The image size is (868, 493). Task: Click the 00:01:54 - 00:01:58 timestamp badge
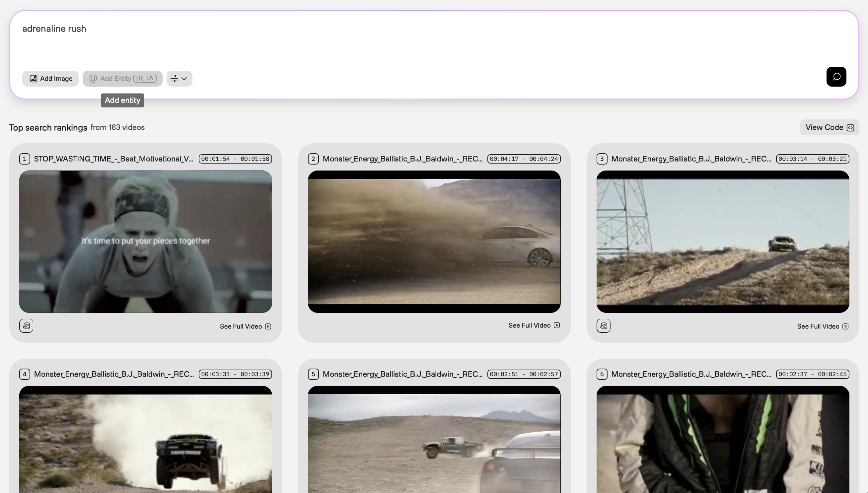[235, 159]
